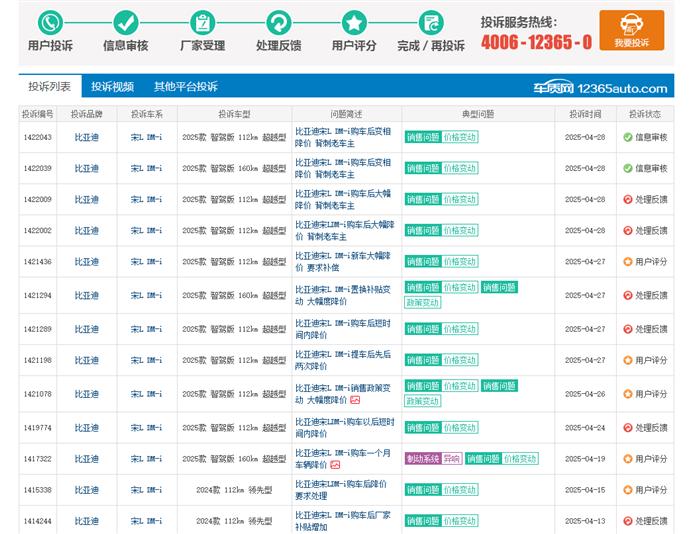Click date 2025-04-19 in row 1417322
This screenshot has width=700, height=534.
click(x=585, y=459)
